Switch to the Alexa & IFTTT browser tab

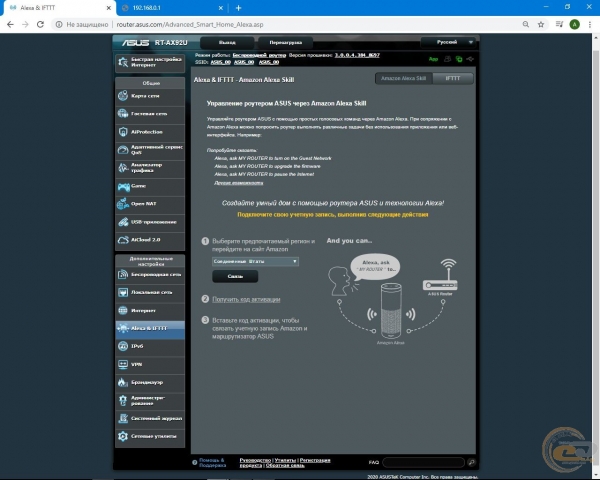pos(58,8)
